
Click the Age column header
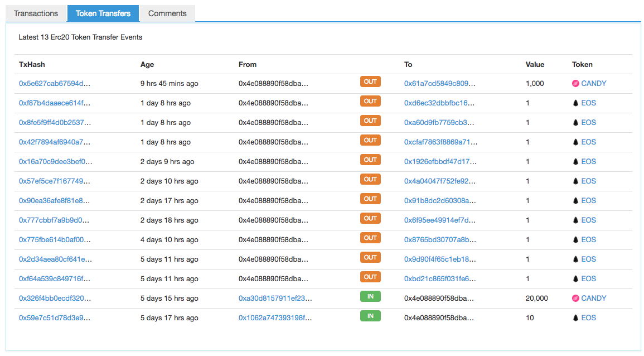(147, 65)
